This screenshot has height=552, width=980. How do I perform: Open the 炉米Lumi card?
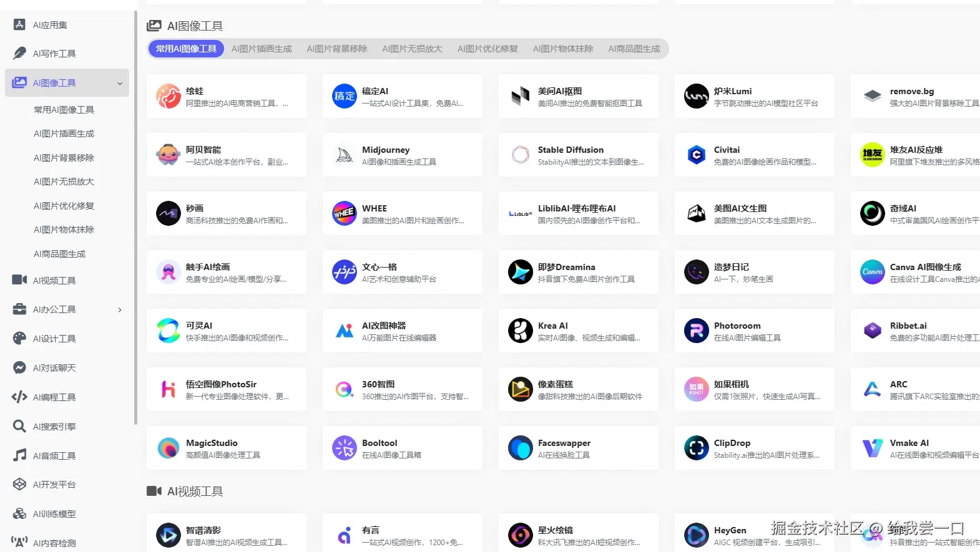(x=755, y=96)
